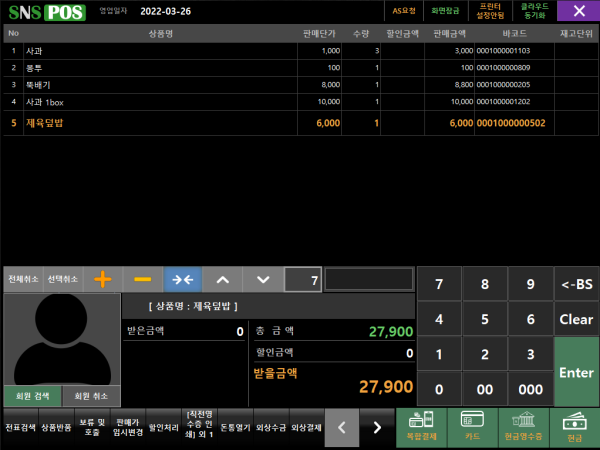The width and height of the screenshot is (600, 450).
Task: Show previous function buttons with left arrow
Action: 341,427
